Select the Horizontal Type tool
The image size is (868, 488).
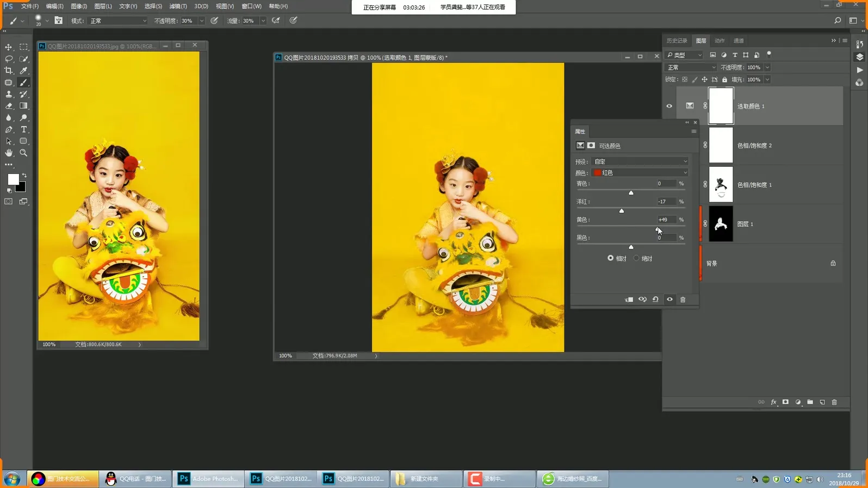(x=23, y=129)
